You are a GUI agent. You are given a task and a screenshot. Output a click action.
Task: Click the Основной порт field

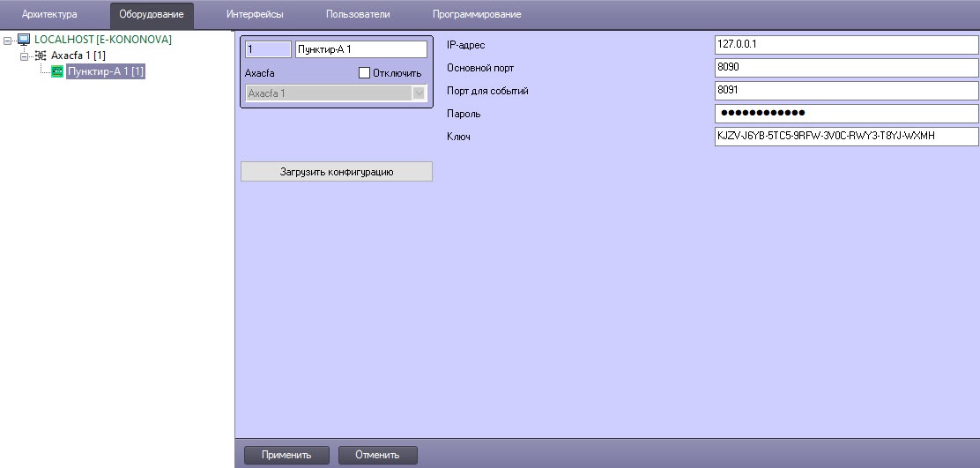click(846, 68)
